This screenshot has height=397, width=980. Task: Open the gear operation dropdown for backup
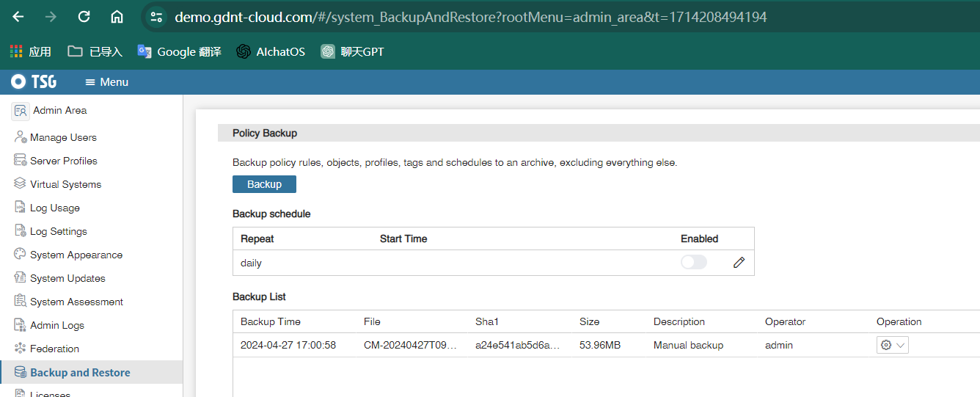click(892, 345)
